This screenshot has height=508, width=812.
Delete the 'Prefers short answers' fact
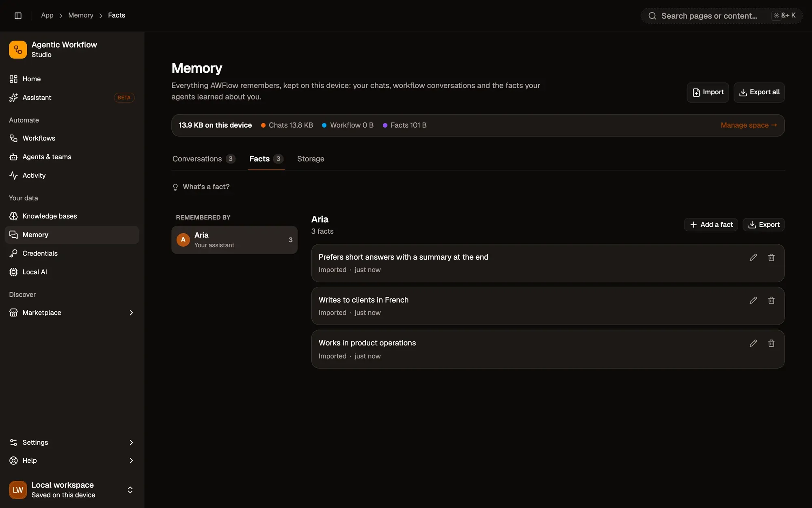click(x=771, y=257)
